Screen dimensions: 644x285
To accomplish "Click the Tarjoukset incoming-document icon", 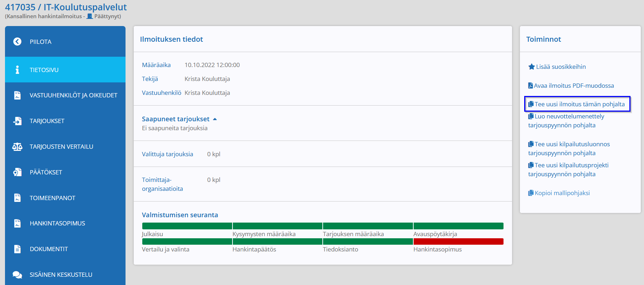I will pos(17,121).
